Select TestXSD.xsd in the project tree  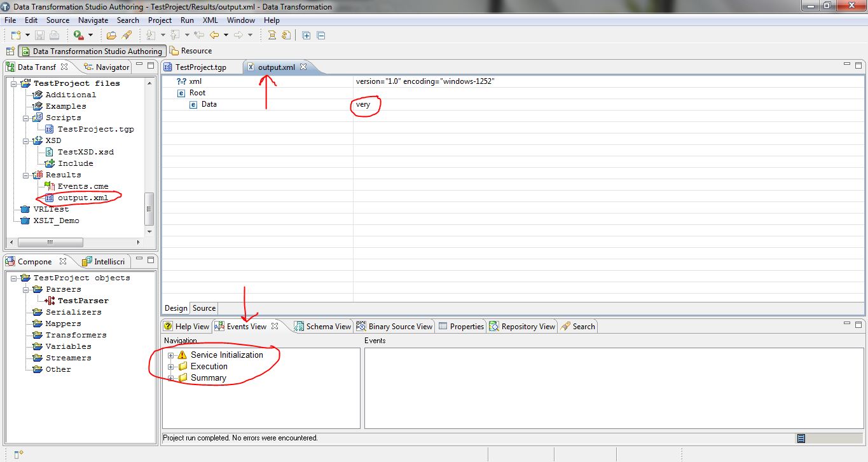86,152
